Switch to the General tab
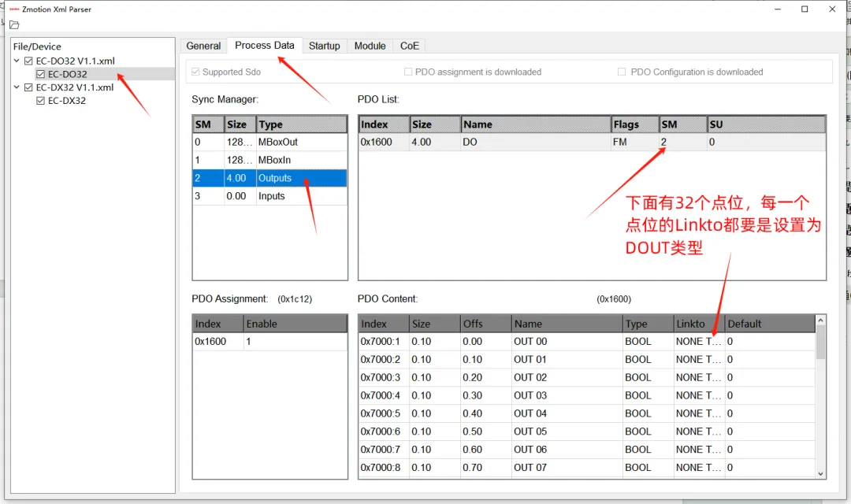Screen dimensions: 851x504 tap(203, 46)
